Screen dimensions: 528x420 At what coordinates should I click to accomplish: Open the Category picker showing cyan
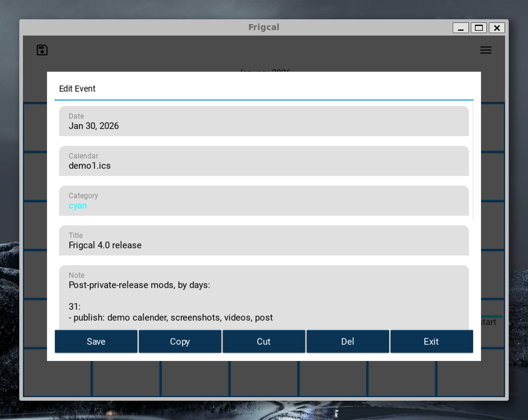pos(264,201)
